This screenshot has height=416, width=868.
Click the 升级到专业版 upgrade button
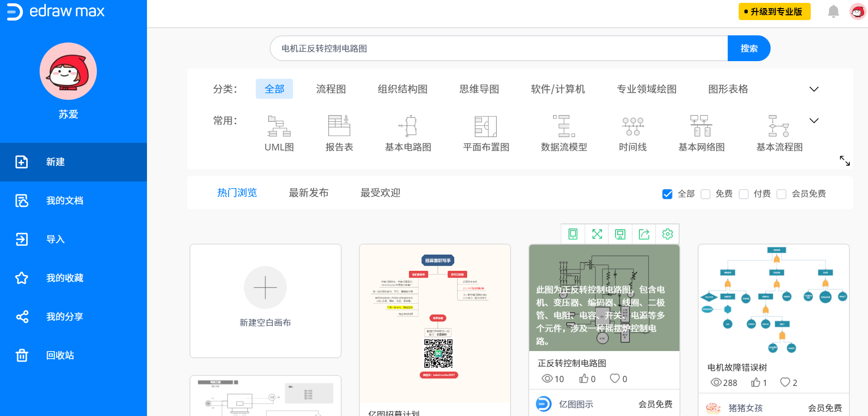(774, 11)
